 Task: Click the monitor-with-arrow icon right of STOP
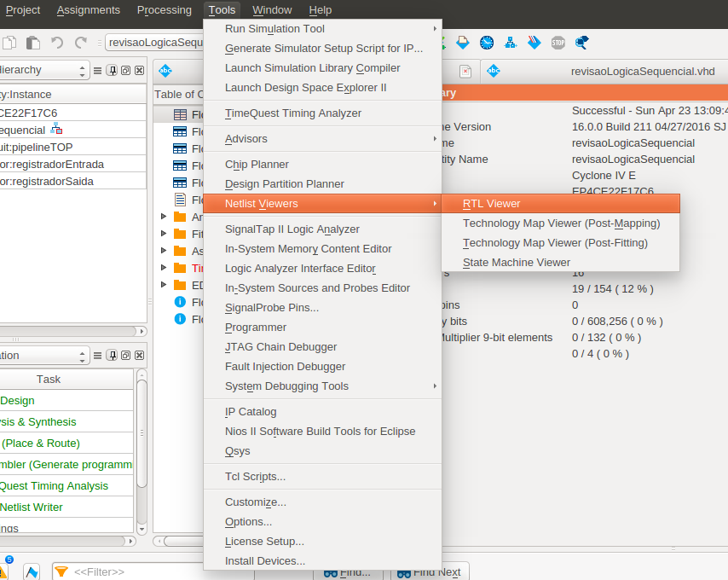[581, 43]
